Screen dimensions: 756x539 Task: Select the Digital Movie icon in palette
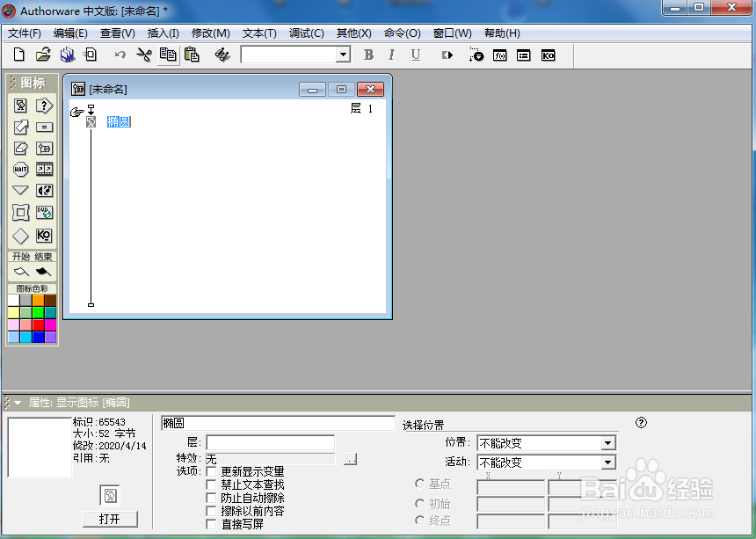[44, 169]
